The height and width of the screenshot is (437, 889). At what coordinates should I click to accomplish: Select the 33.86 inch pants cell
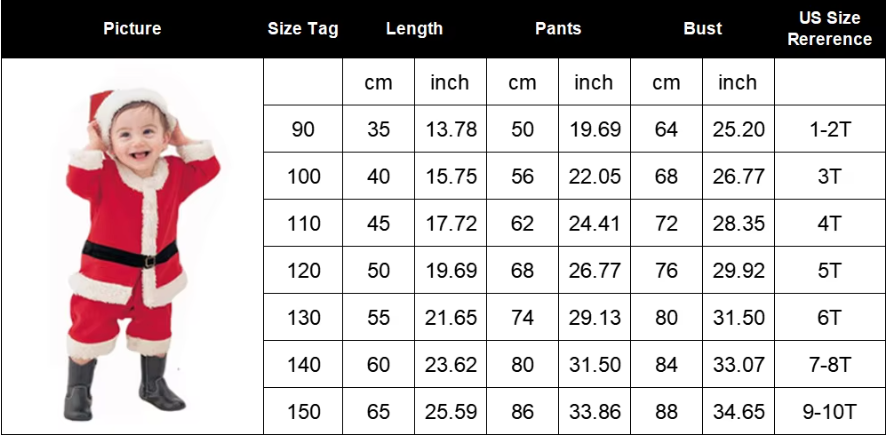tap(595, 411)
